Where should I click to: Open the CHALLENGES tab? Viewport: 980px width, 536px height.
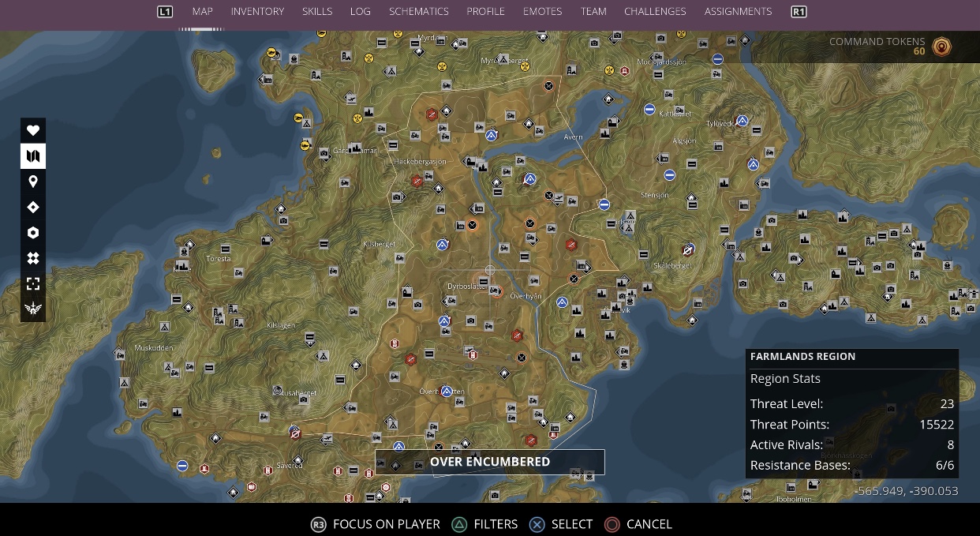tap(655, 12)
